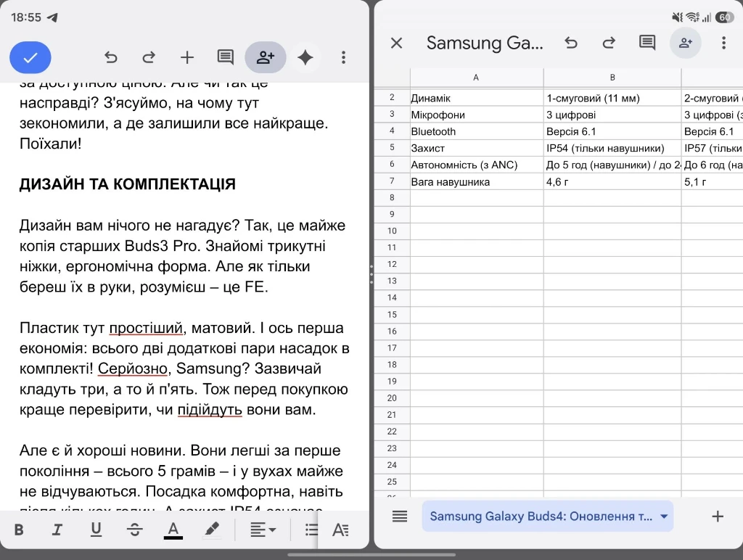Open the Docs three-dot overflow menu

point(343,57)
